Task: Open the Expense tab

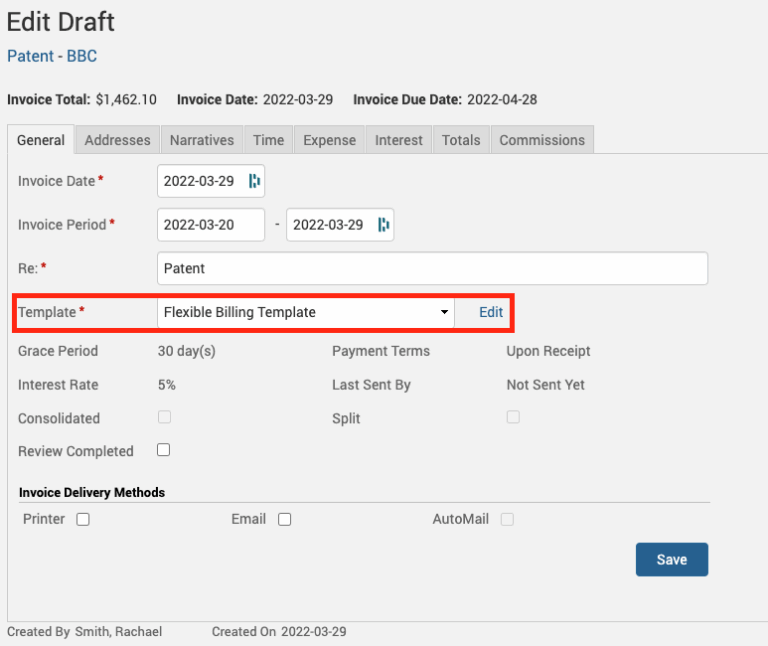Action: click(329, 140)
